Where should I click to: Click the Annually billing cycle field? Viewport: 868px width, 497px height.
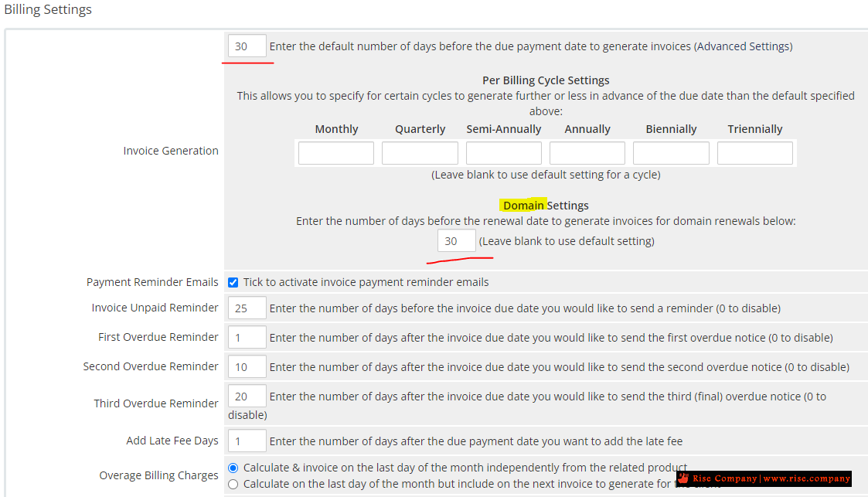pyautogui.click(x=587, y=153)
